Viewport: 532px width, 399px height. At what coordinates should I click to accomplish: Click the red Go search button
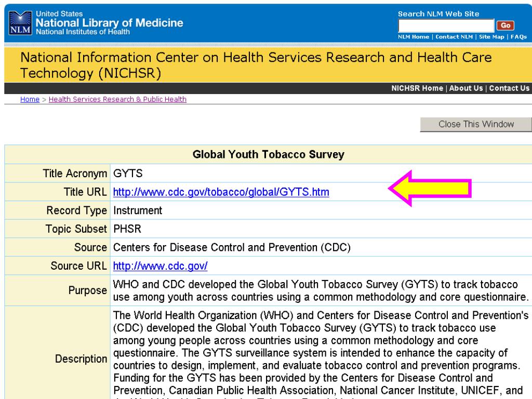coord(505,25)
